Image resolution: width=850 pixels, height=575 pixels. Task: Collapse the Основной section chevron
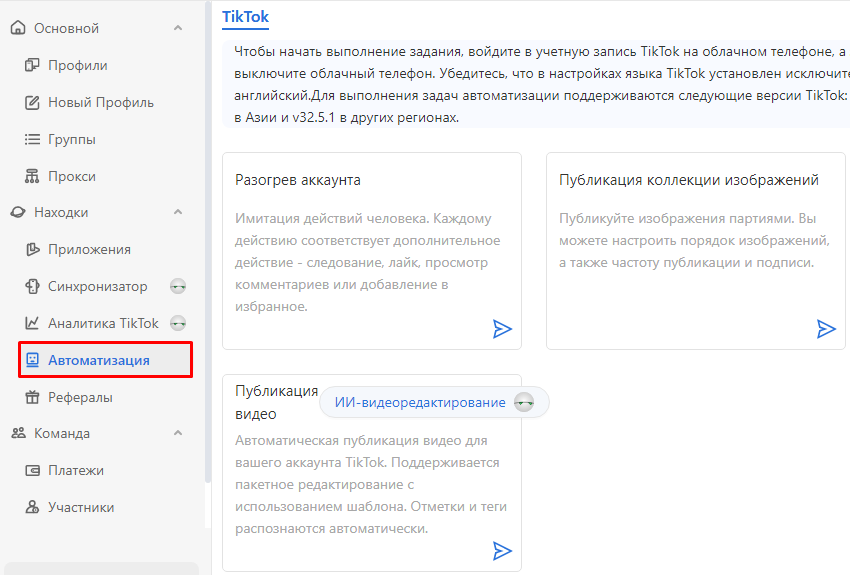tap(178, 28)
